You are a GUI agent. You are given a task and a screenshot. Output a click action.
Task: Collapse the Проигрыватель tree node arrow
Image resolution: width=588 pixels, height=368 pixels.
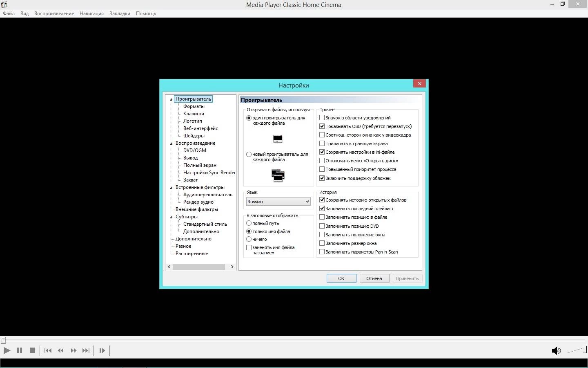click(x=171, y=99)
